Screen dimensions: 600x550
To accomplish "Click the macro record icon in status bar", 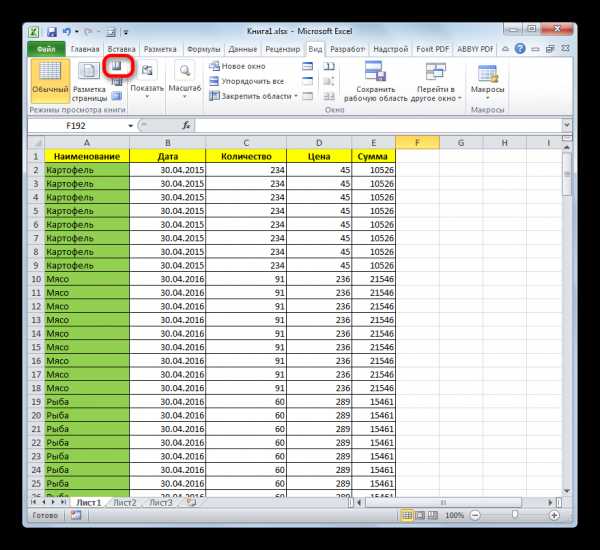I will pos(76,516).
